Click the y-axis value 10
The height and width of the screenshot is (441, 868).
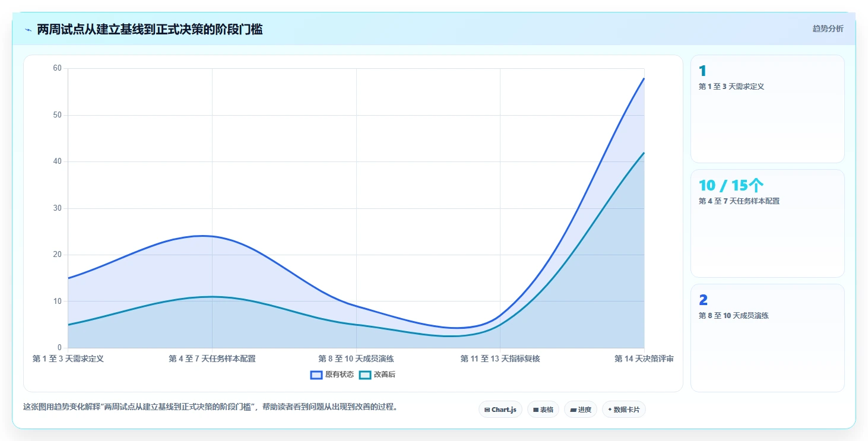click(x=58, y=302)
